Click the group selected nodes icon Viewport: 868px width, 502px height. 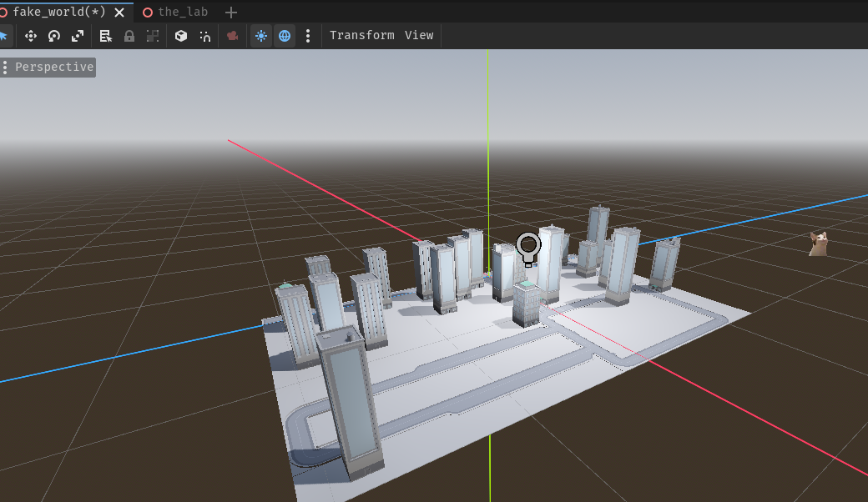point(153,36)
